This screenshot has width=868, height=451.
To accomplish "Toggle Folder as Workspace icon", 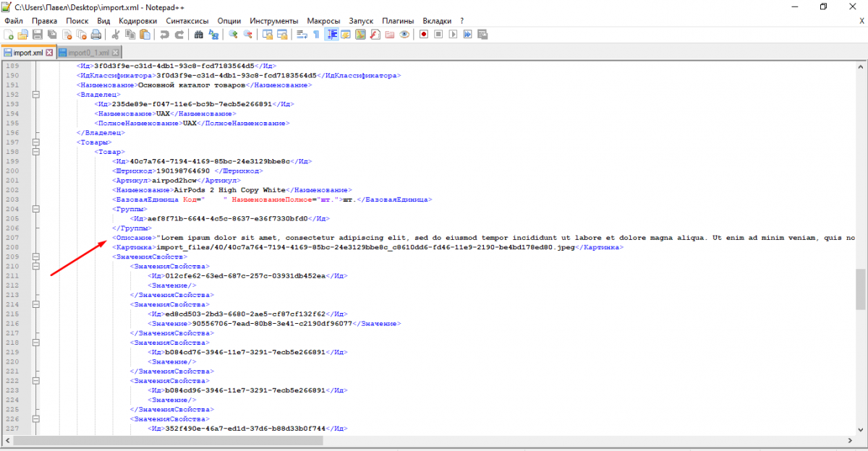I will (x=389, y=34).
